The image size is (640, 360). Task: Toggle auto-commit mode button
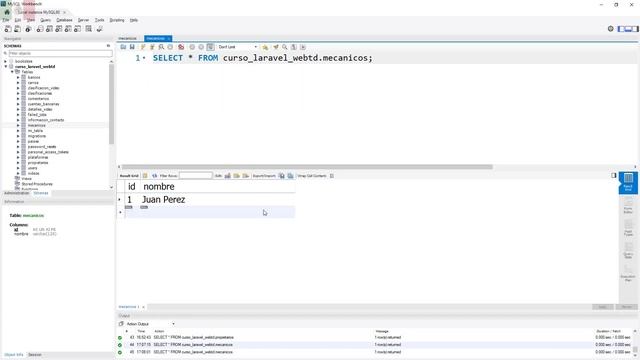pos(210,47)
